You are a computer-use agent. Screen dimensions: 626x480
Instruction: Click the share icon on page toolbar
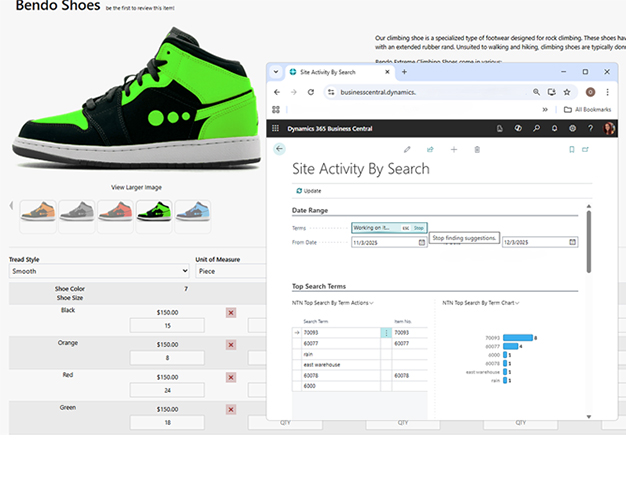pos(430,149)
